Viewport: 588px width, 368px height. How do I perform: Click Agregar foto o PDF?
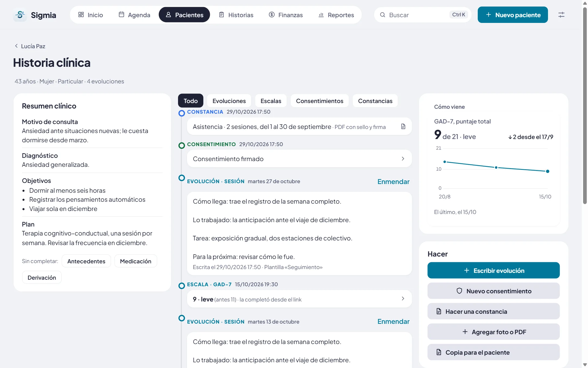pyautogui.click(x=494, y=332)
